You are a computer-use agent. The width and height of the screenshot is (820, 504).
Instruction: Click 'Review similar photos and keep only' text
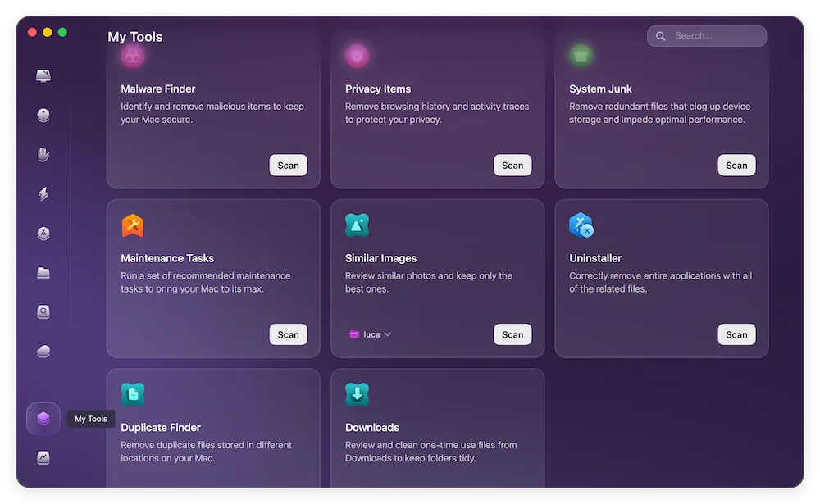pyautogui.click(x=429, y=283)
